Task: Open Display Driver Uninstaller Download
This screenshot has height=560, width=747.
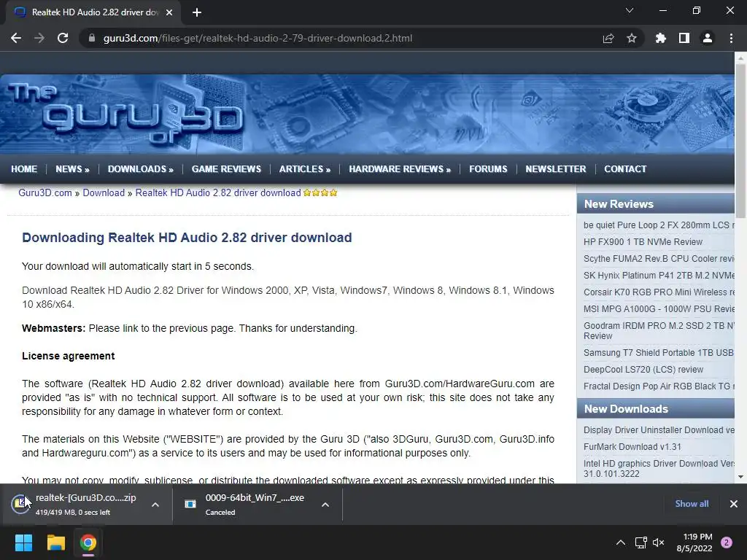Action: tap(659, 430)
